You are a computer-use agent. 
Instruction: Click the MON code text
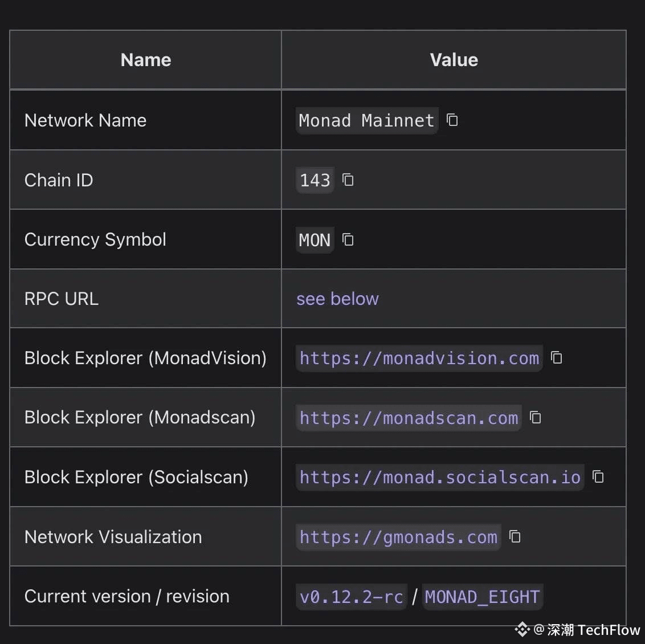click(315, 240)
